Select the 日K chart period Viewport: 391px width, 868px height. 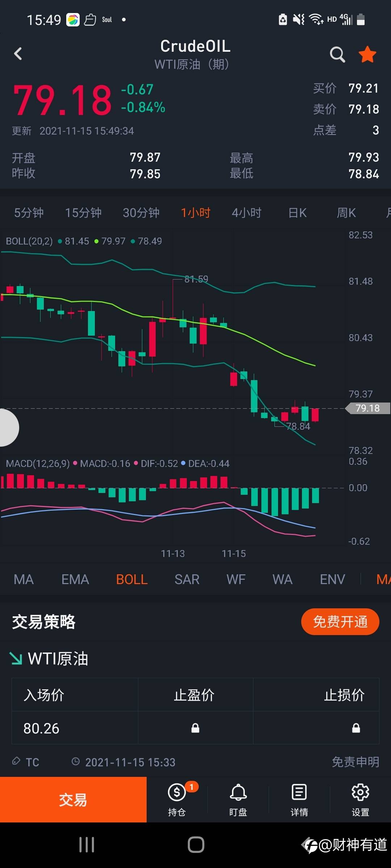pyautogui.click(x=298, y=213)
